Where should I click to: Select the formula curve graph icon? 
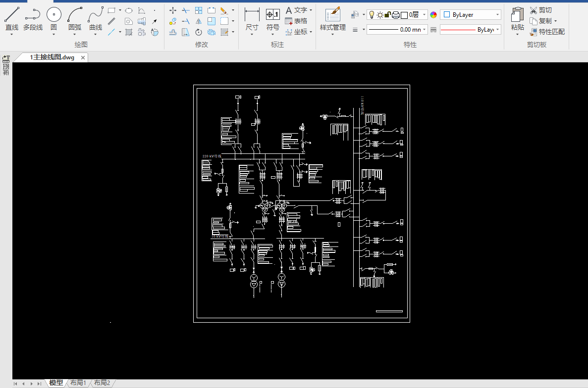point(141,10)
